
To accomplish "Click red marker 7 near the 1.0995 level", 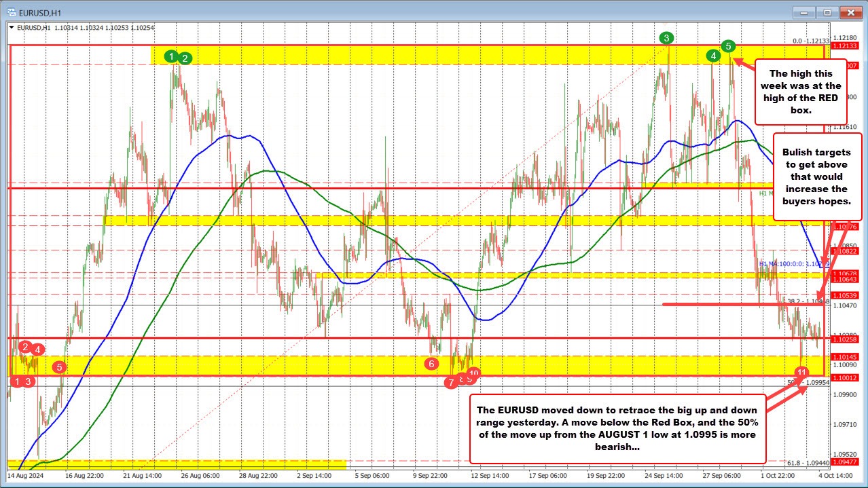I will [x=450, y=383].
